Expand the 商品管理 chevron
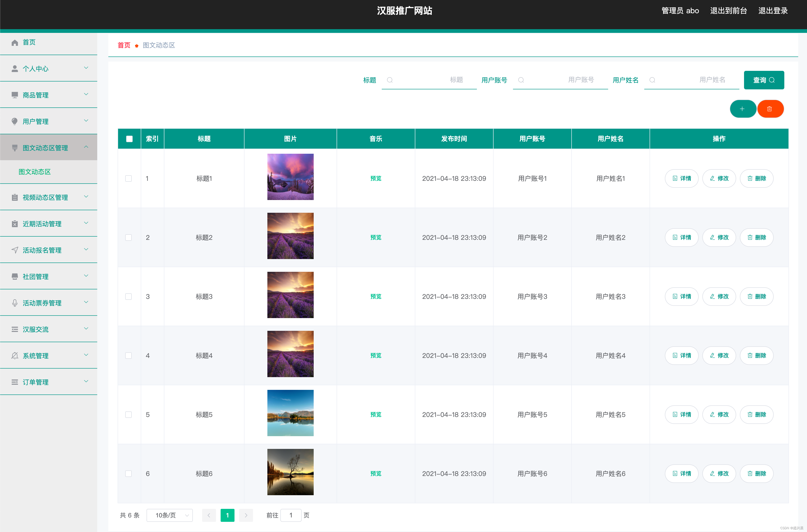Screen dimensions: 807x532 point(86,94)
